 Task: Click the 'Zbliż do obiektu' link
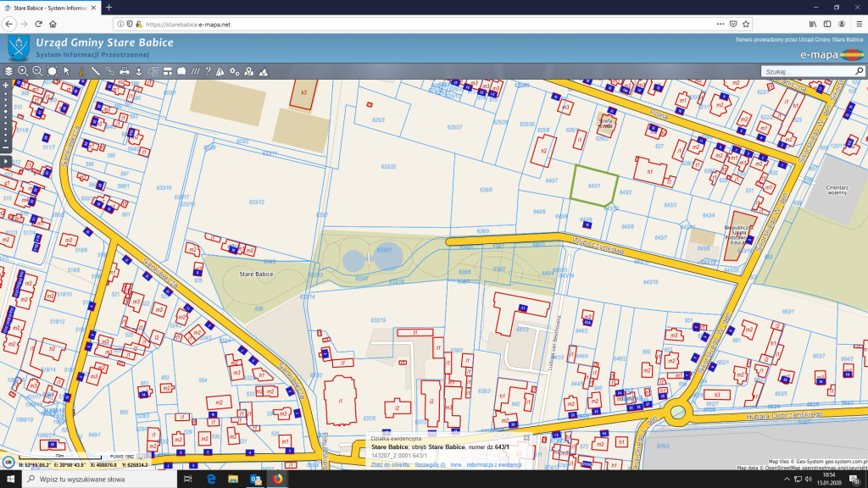coord(391,465)
